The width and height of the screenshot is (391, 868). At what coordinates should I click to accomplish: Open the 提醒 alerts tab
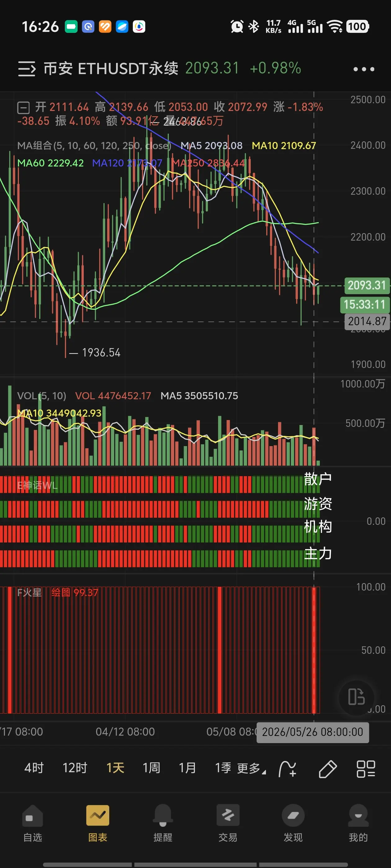(163, 824)
